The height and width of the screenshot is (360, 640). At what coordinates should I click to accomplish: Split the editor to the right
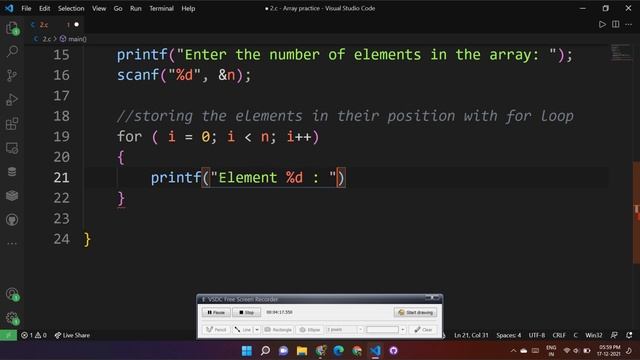tap(616, 24)
